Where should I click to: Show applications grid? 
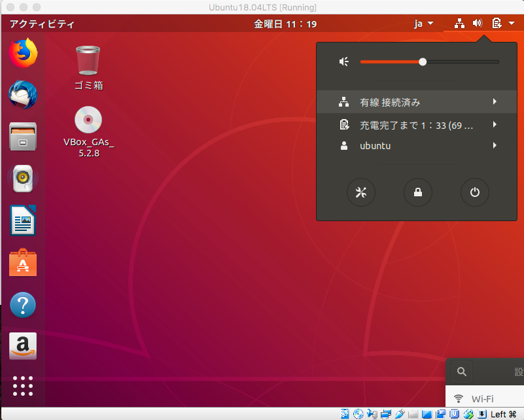(x=23, y=386)
